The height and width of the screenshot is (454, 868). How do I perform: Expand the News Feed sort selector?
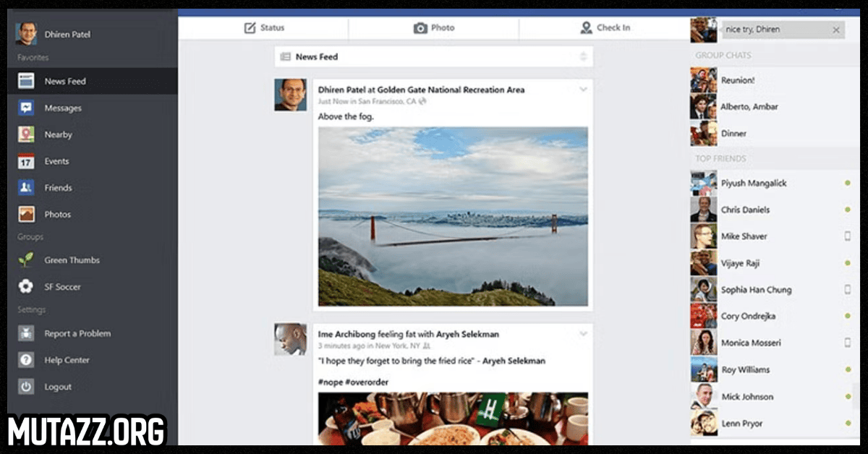tap(583, 56)
